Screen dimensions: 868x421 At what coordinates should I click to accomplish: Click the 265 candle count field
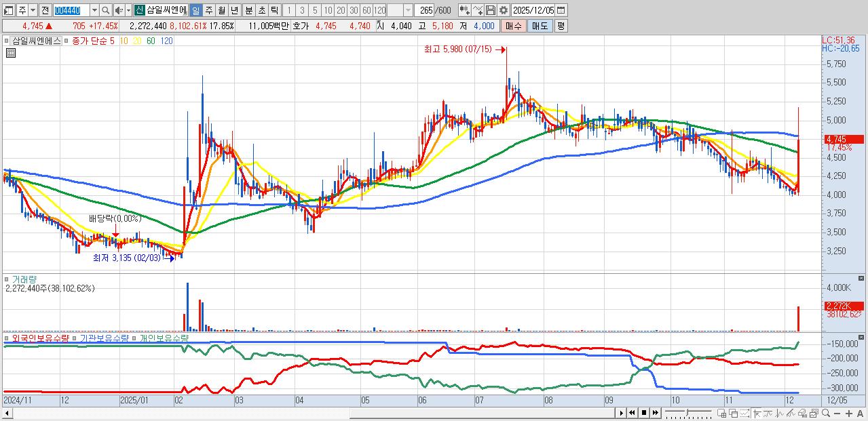coord(424,10)
